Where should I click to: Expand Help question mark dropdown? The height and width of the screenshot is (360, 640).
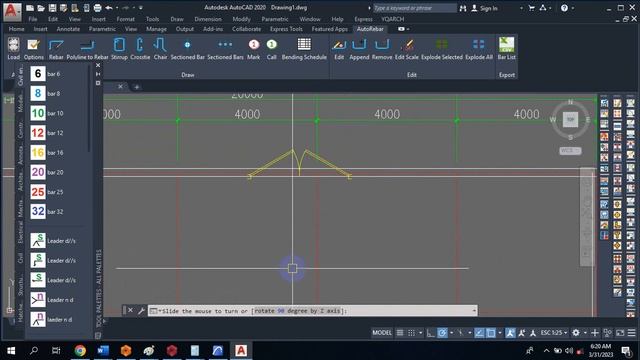pyautogui.click(x=573, y=8)
